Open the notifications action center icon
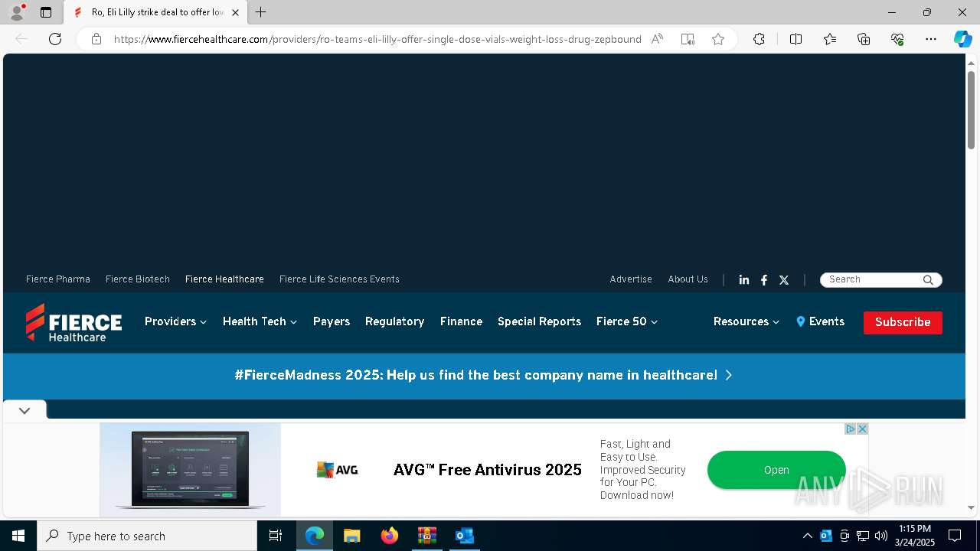 point(955,536)
